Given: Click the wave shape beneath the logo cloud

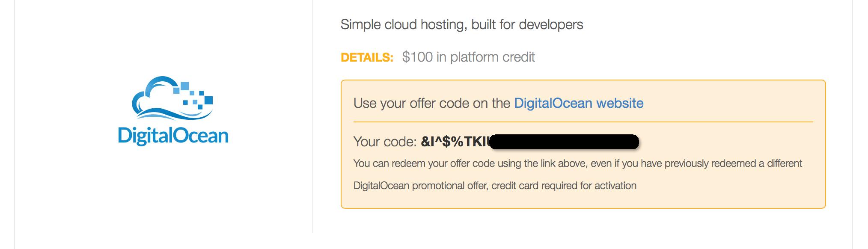Looking at the screenshot, I should [x=173, y=114].
